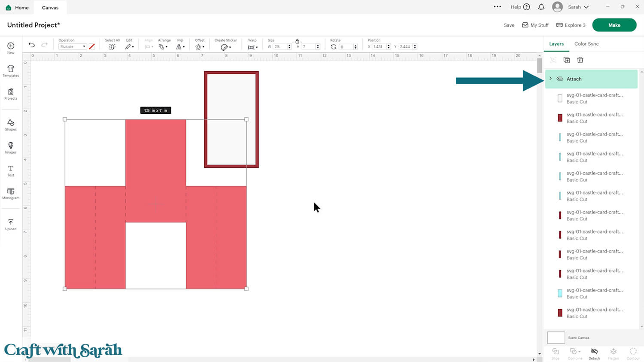Toggle the size proportion lock

pos(297,41)
